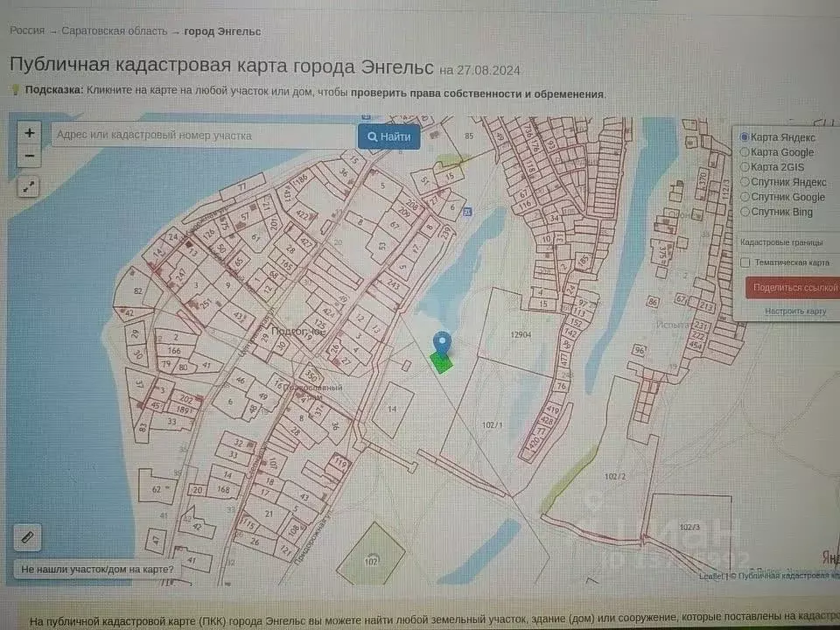Click the fullscreen expand arrows icon
Screen dimensions: 840x630
click(x=29, y=186)
